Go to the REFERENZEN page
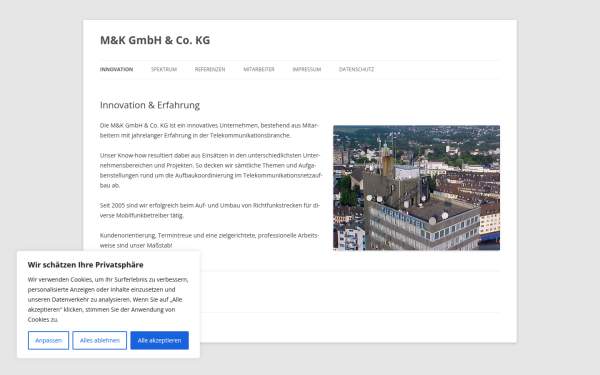 (x=210, y=69)
